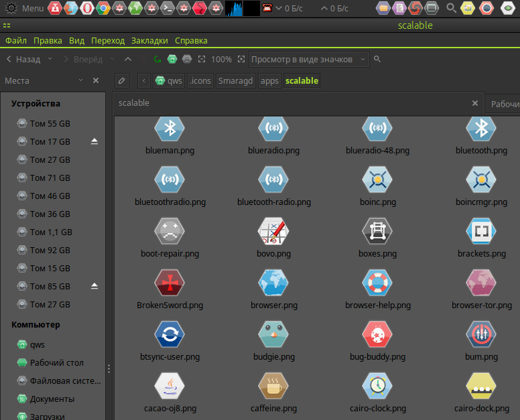Open the search magnifier in the toolbar

[377, 59]
